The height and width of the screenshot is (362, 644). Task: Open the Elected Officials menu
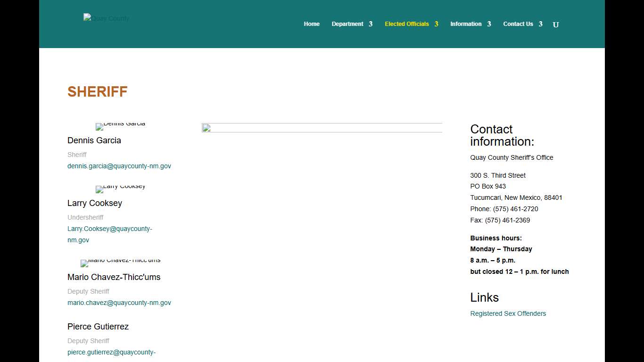[406, 24]
